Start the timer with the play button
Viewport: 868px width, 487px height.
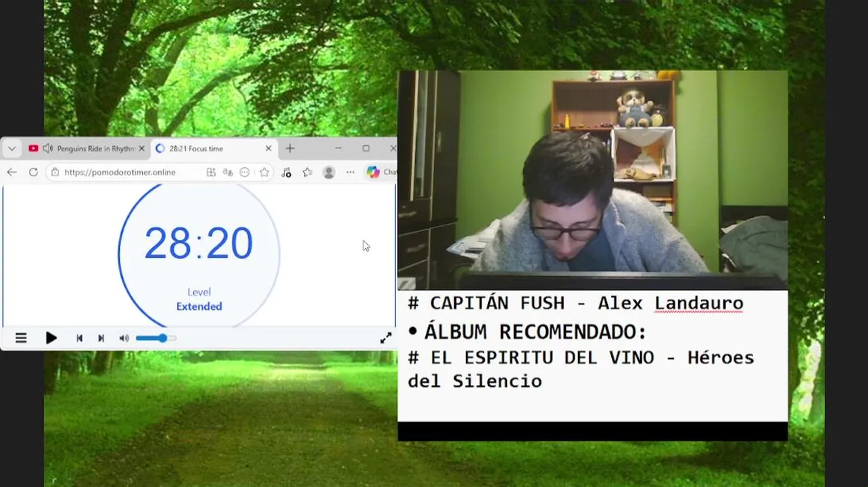(51, 338)
